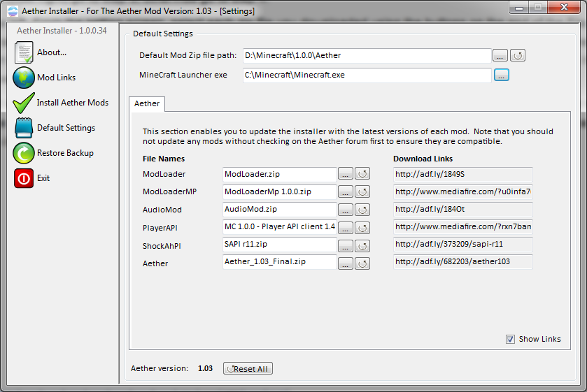Select the Aether tab

(x=147, y=103)
